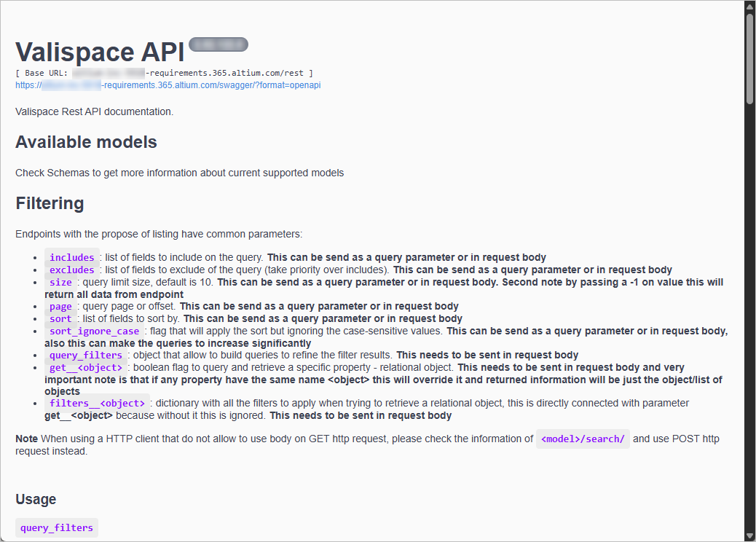Click the blurred version badge beside title
The width and height of the screenshot is (756, 542).
pos(218,44)
